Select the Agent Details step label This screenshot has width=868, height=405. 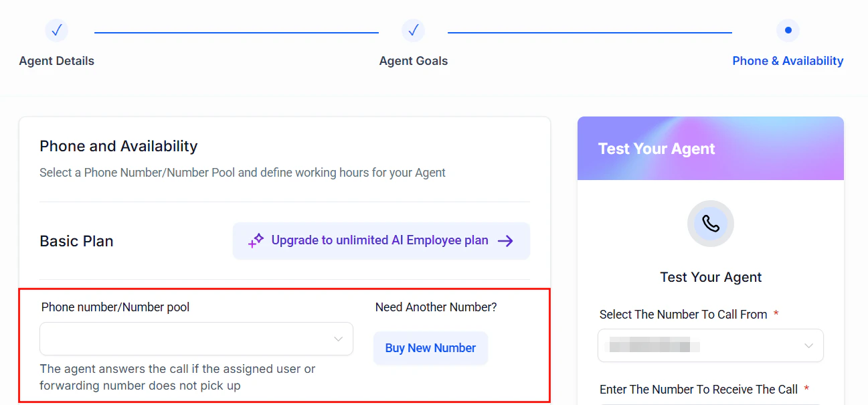pyautogui.click(x=56, y=60)
